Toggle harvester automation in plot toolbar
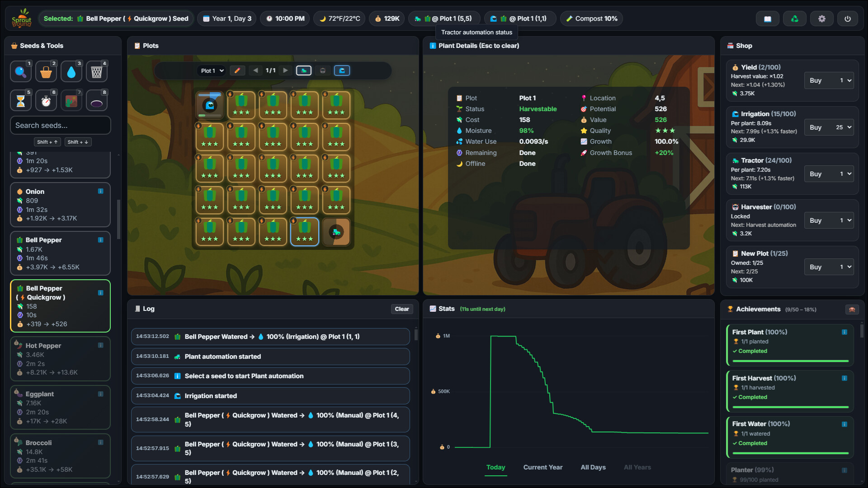Screen dimensions: 868x488 click(x=322, y=70)
